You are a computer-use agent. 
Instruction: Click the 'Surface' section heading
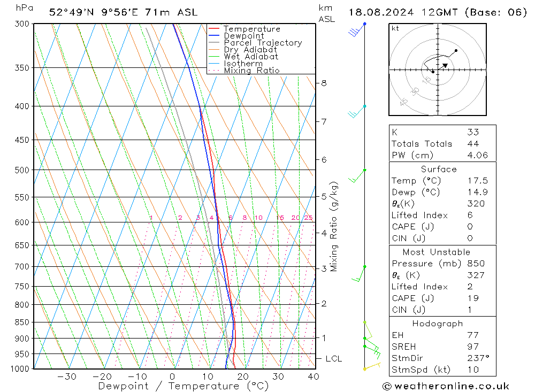point(439,169)
